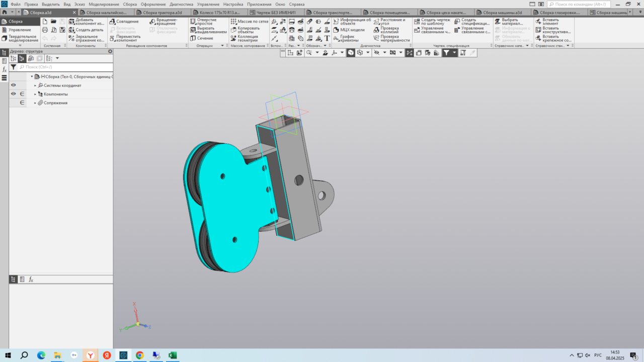Expand the Сопряжения tree node
644x362 pixels.
tap(35, 103)
